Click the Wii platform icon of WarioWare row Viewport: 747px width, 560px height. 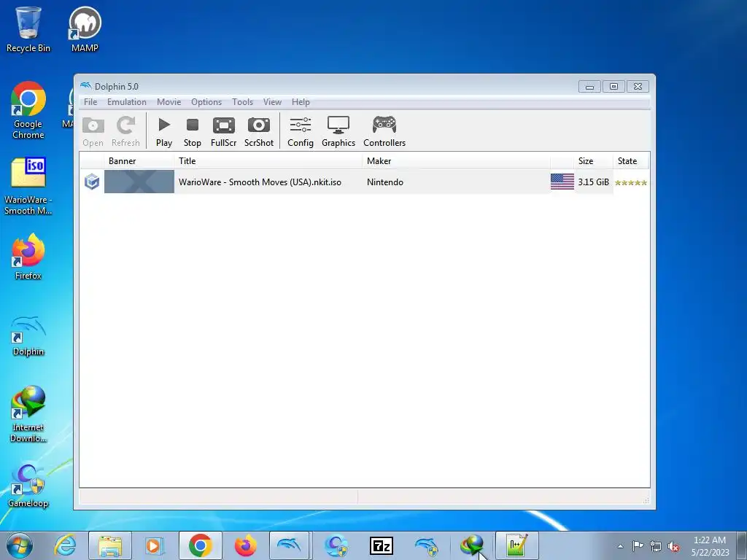[92, 182]
